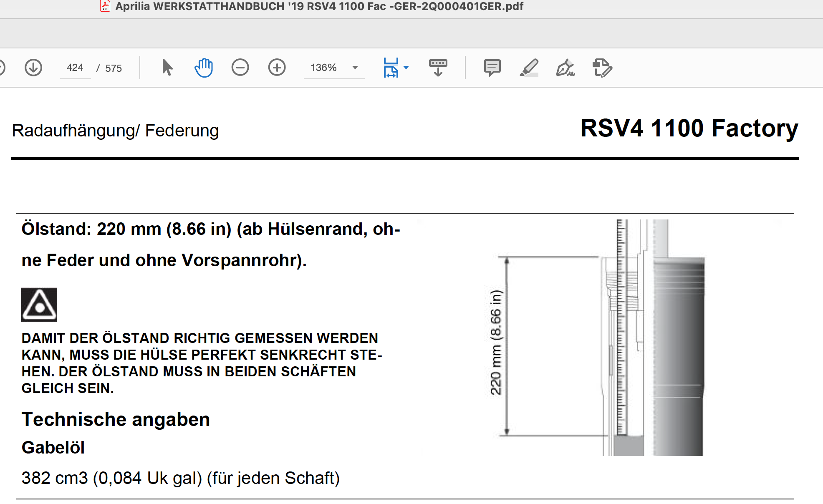The height and width of the screenshot is (504, 823).
Task: Zoom in with the plus button
Action: tap(277, 68)
